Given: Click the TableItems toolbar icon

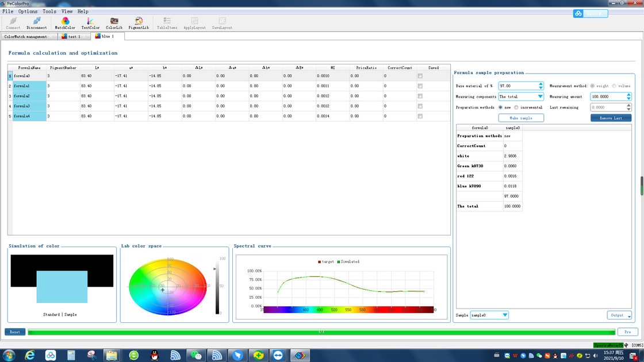Looking at the screenshot, I should [167, 23].
